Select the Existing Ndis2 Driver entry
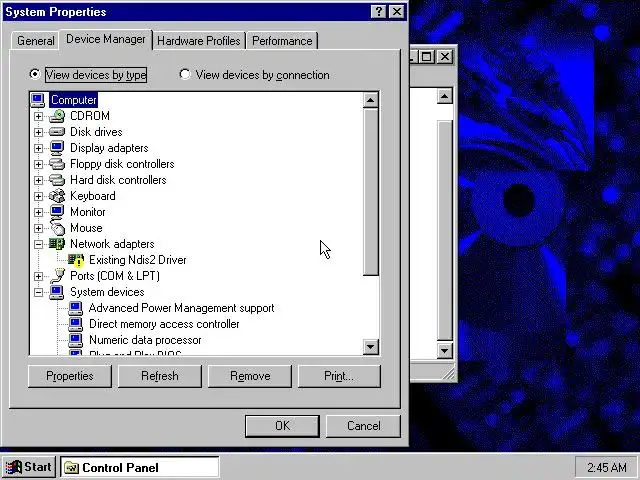 coord(138,260)
